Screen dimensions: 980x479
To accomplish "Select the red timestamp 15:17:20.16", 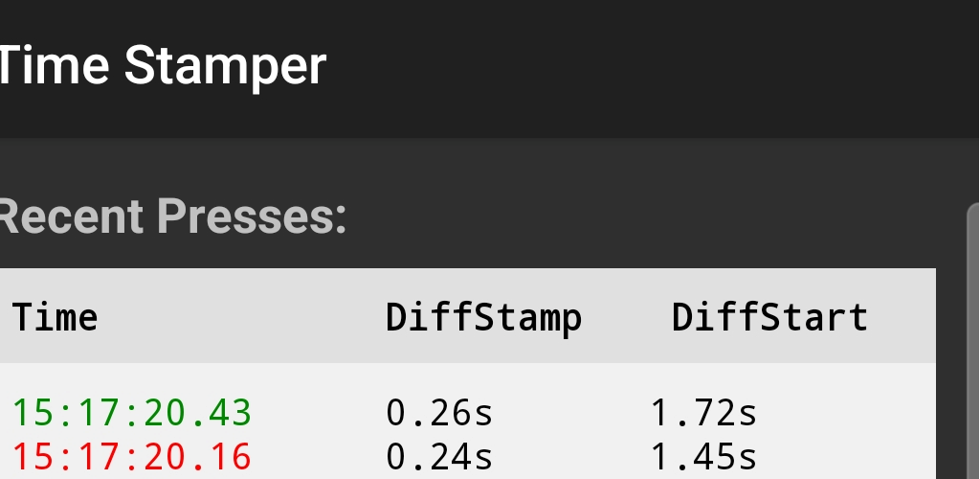I will tap(132, 457).
